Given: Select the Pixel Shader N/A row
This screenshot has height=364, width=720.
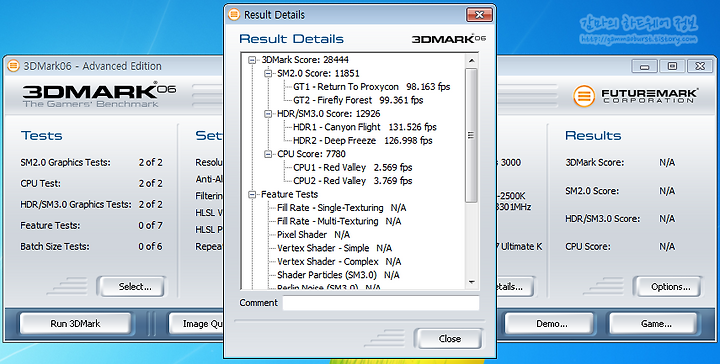Looking at the screenshot, I should coord(313,235).
